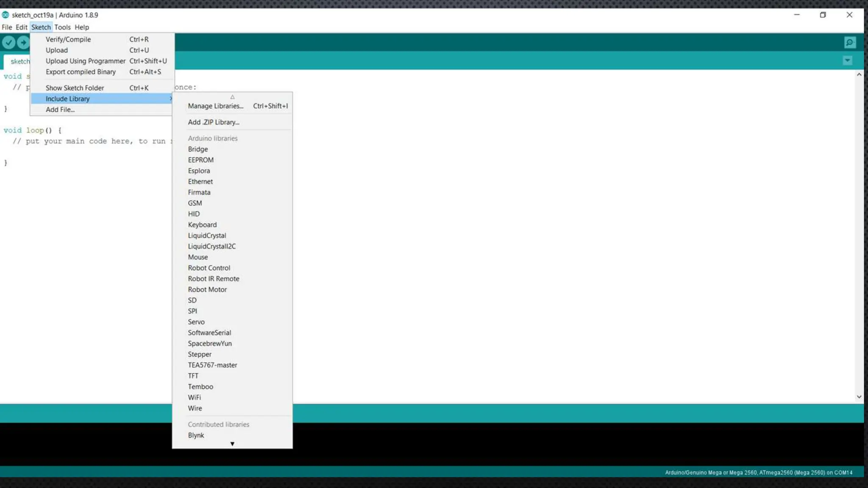The width and height of the screenshot is (868, 488).
Task: Include the Temboo library
Action: [232, 387]
